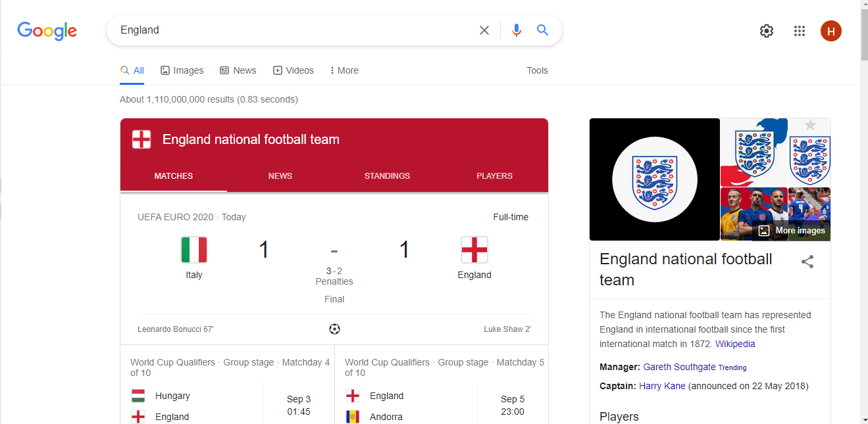Click Players section heading

[x=619, y=417]
